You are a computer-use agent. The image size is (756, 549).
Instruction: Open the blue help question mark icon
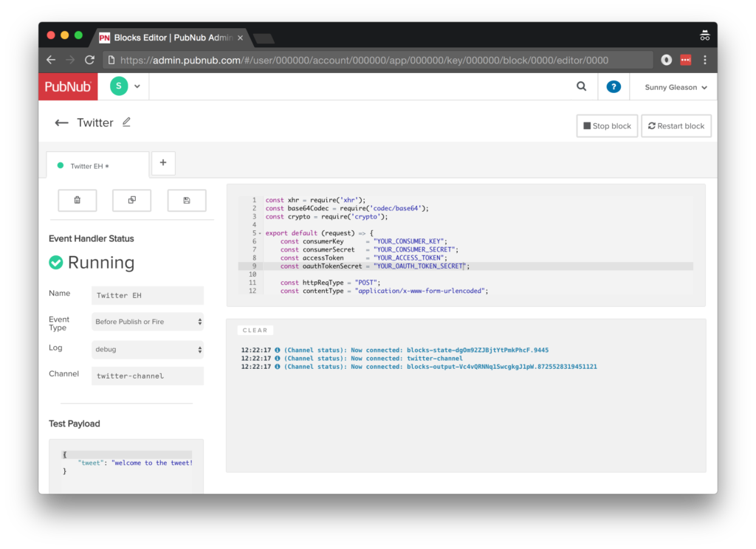tap(613, 86)
